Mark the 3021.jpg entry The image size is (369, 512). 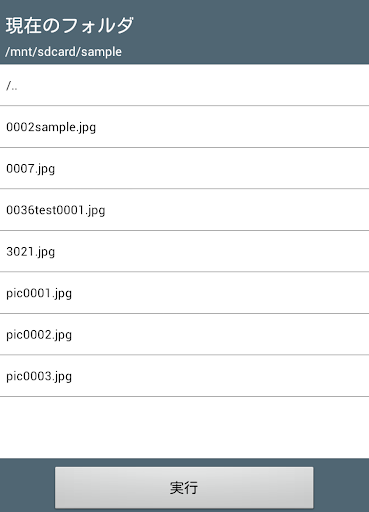(184, 251)
